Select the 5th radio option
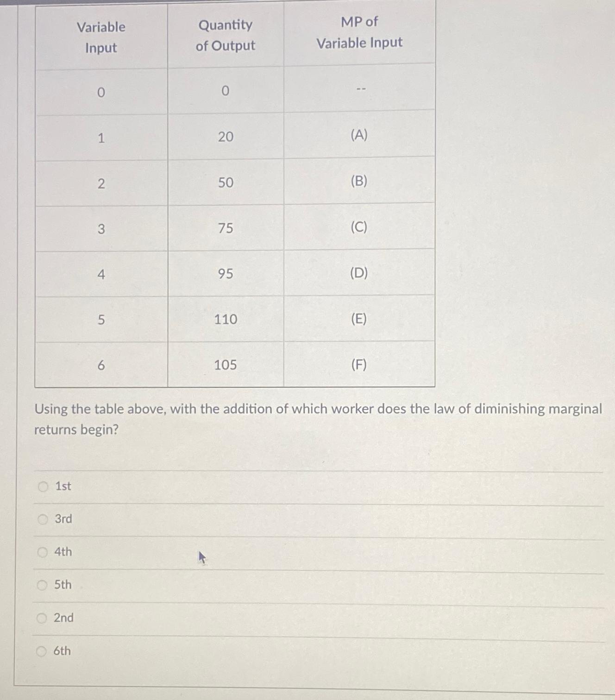 [42, 585]
